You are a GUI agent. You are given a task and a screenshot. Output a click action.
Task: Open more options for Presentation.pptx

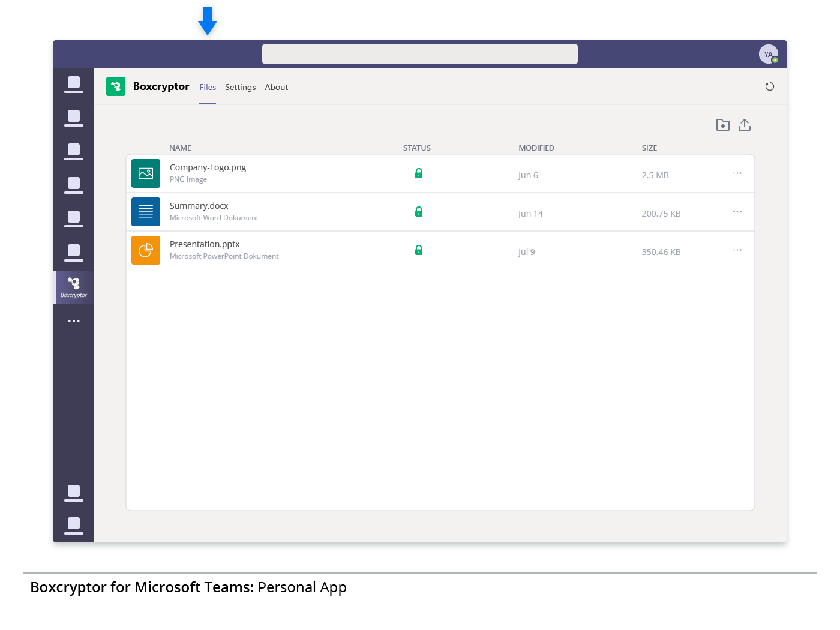tap(737, 250)
